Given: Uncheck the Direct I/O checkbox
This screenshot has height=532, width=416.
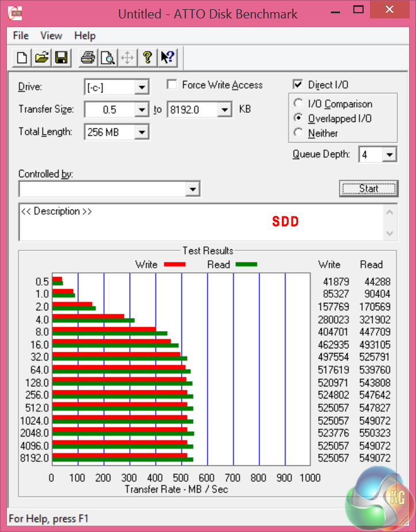Looking at the screenshot, I should tap(297, 84).
